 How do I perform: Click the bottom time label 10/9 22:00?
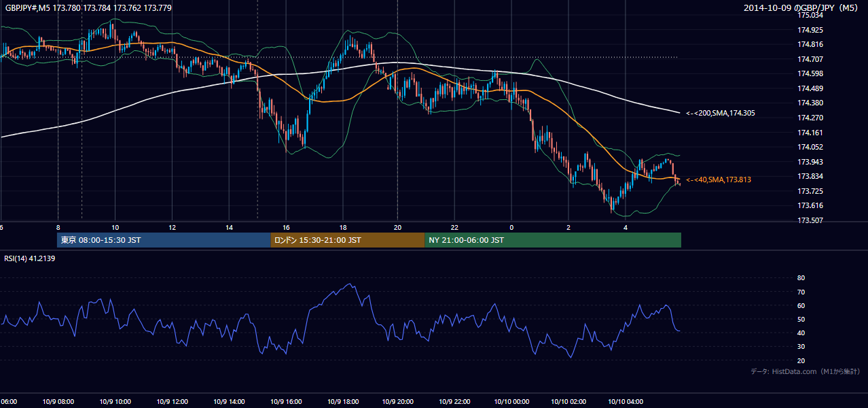[x=454, y=401]
